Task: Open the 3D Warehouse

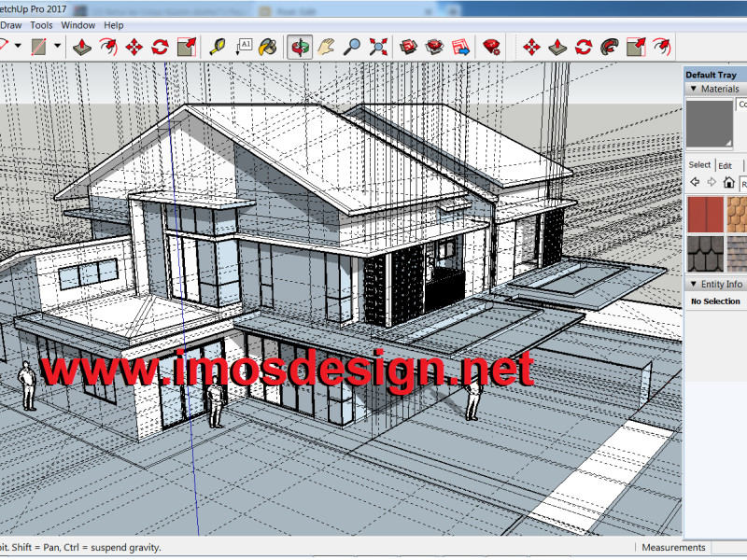Action: (408, 46)
